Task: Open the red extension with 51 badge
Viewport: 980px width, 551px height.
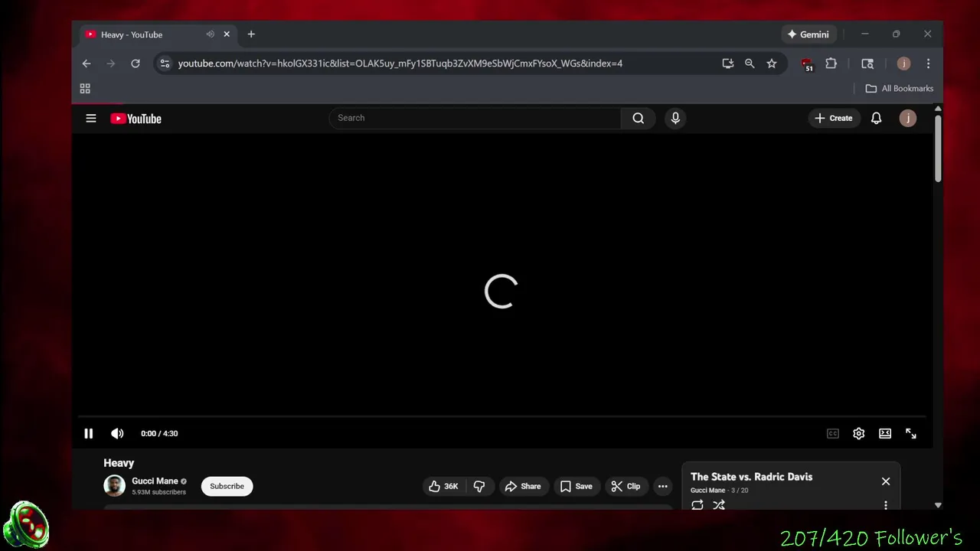Action: (x=807, y=64)
